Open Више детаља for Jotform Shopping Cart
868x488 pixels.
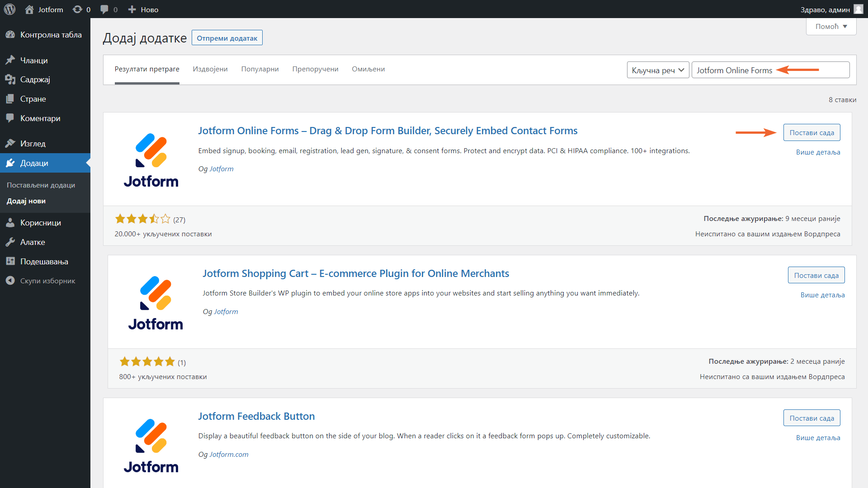[x=822, y=295]
